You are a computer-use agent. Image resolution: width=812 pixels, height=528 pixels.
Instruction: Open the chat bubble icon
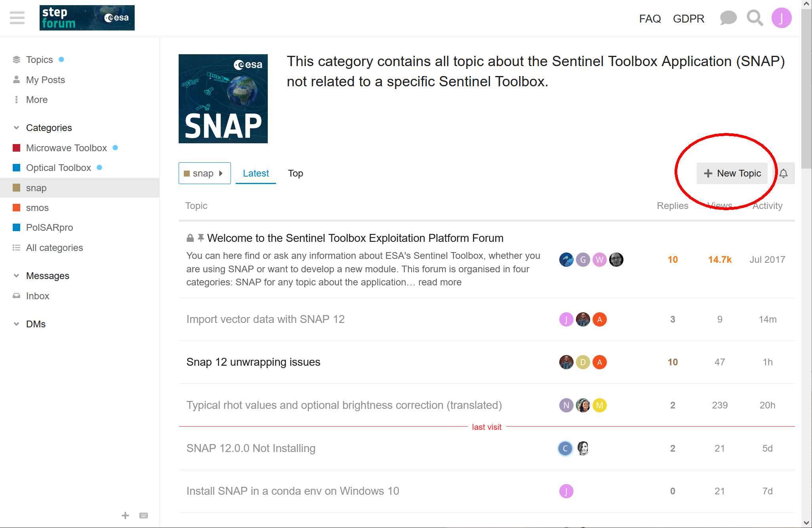(728, 18)
